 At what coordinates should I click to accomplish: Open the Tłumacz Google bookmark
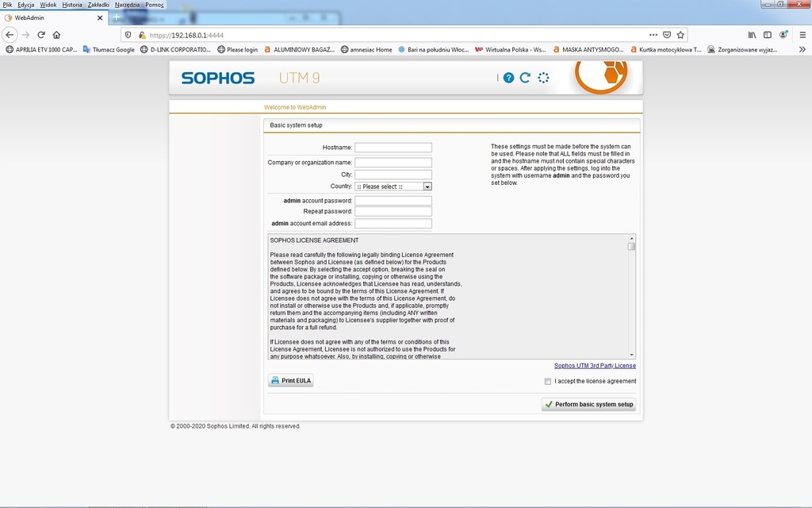(108, 50)
